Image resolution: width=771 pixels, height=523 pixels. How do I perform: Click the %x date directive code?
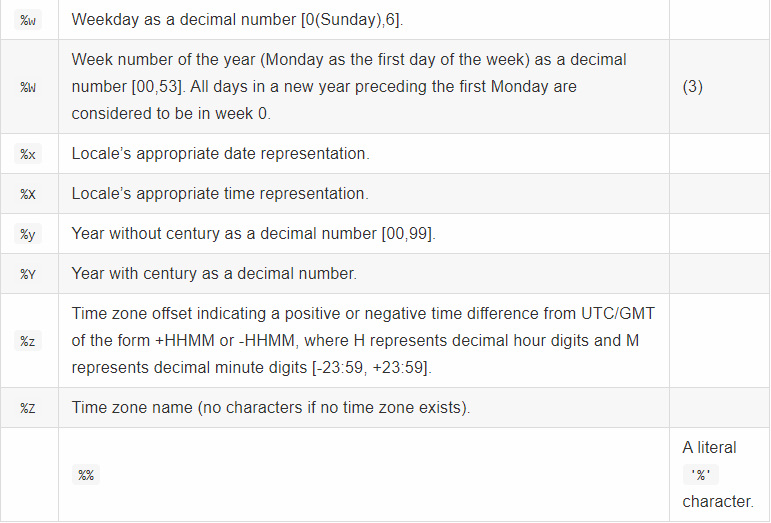click(28, 154)
